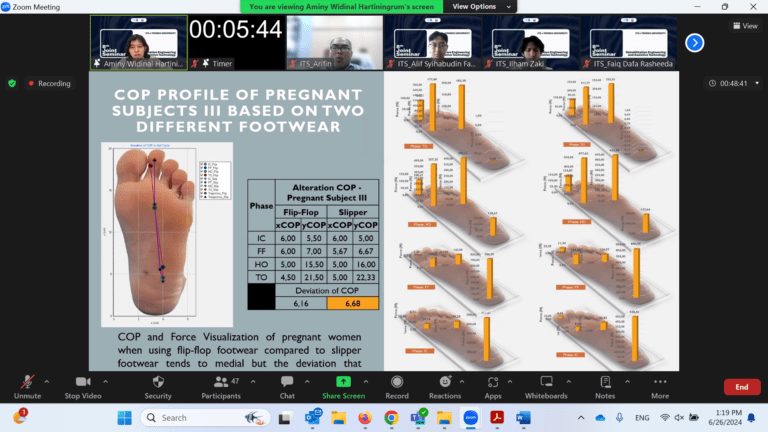The height and width of the screenshot is (432, 768).
Task: Open the View layout menu
Action: 743,26
